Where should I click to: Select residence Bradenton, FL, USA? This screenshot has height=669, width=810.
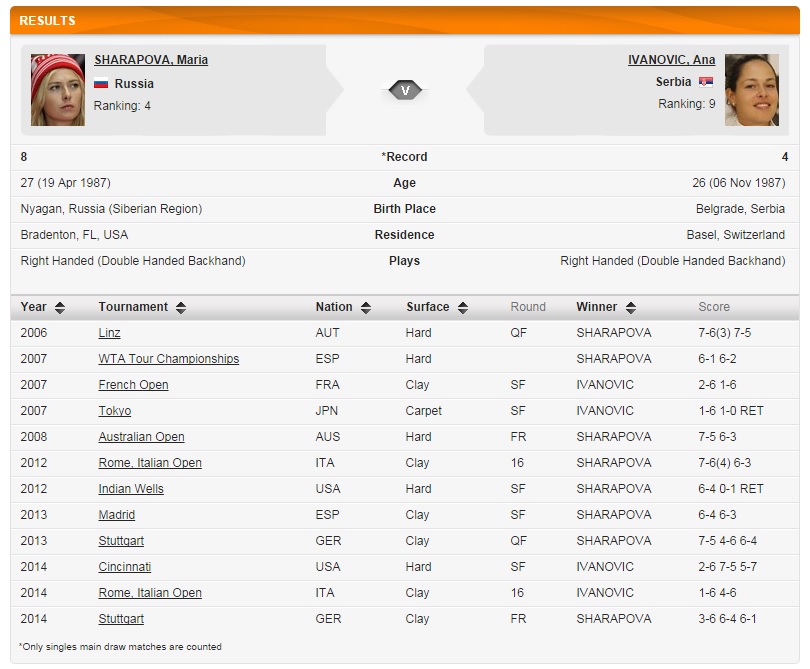coord(74,235)
